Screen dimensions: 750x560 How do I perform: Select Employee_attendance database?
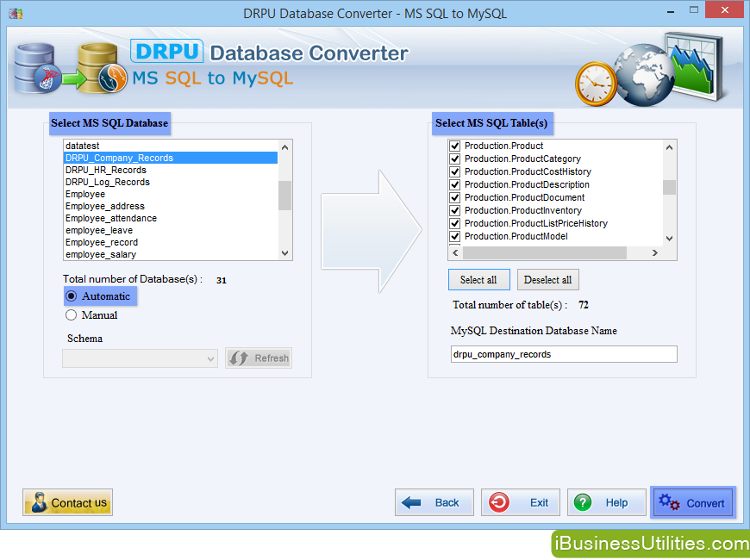pyautogui.click(x=171, y=218)
